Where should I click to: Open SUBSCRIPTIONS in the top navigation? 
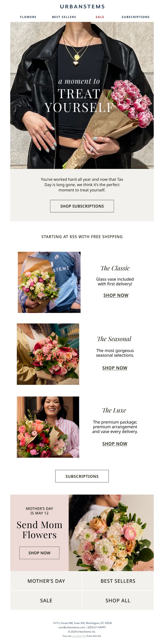tap(136, 17)
